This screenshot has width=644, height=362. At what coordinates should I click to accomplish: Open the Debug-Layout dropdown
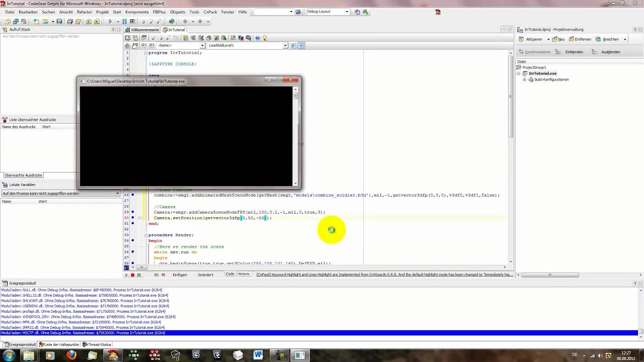click(347, 12)
